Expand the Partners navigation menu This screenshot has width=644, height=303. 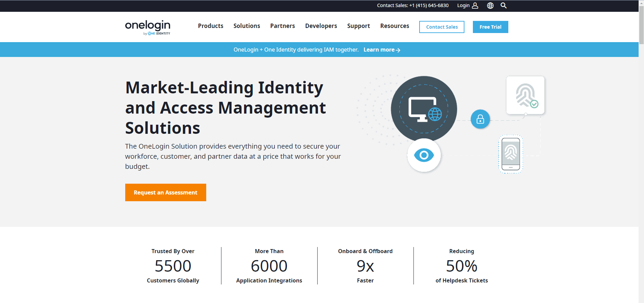[283, 26]
